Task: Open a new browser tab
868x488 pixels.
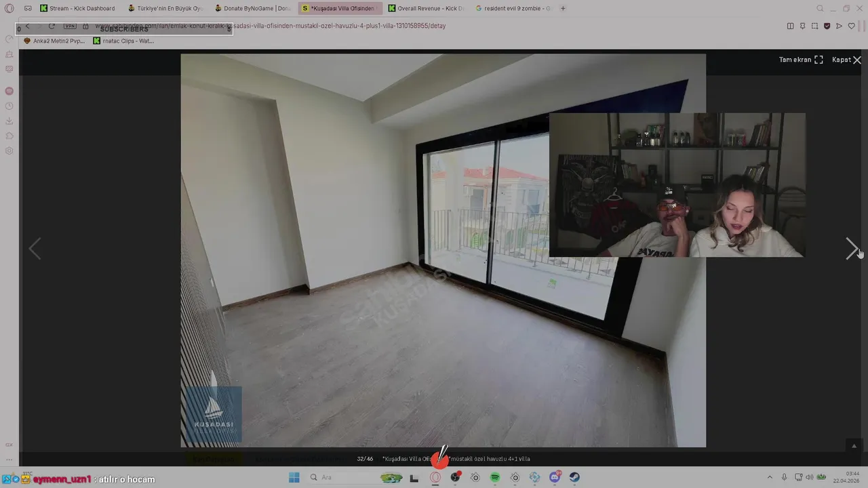Action: tap(563, 8)
